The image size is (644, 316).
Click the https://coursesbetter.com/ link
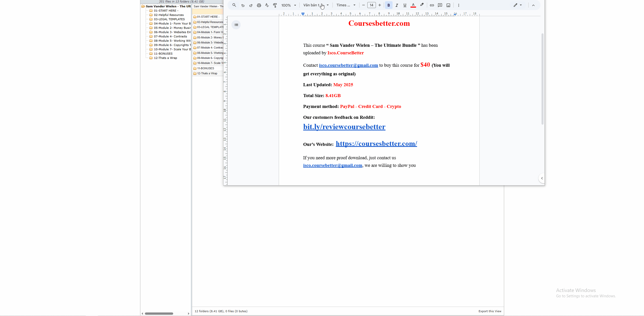point(376,144)
